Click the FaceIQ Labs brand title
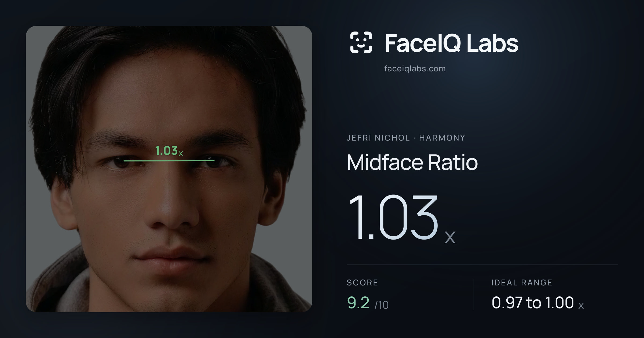Screen dimensions: 644x338 point(451,43)
